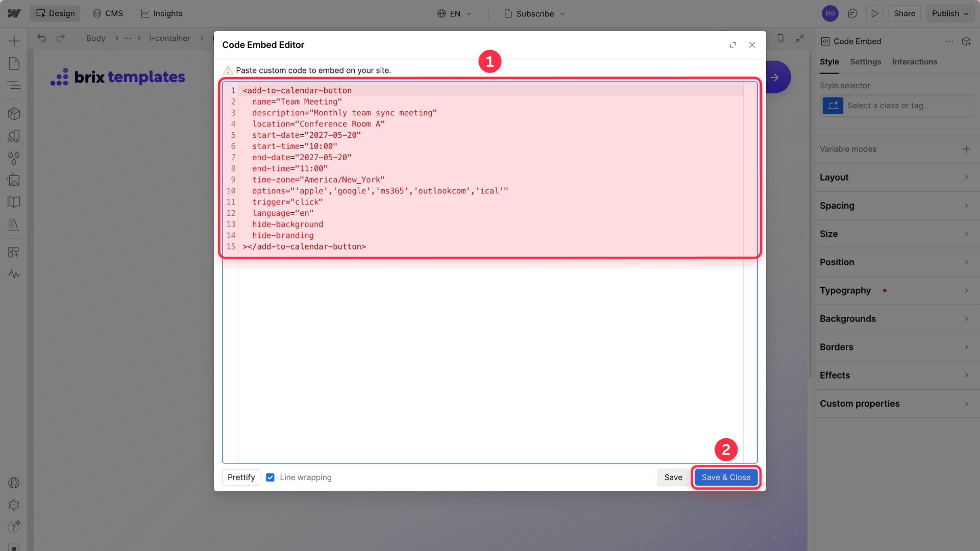Click the mobile device breakpoint icon

pyautogui.click(x=780, y=38)
